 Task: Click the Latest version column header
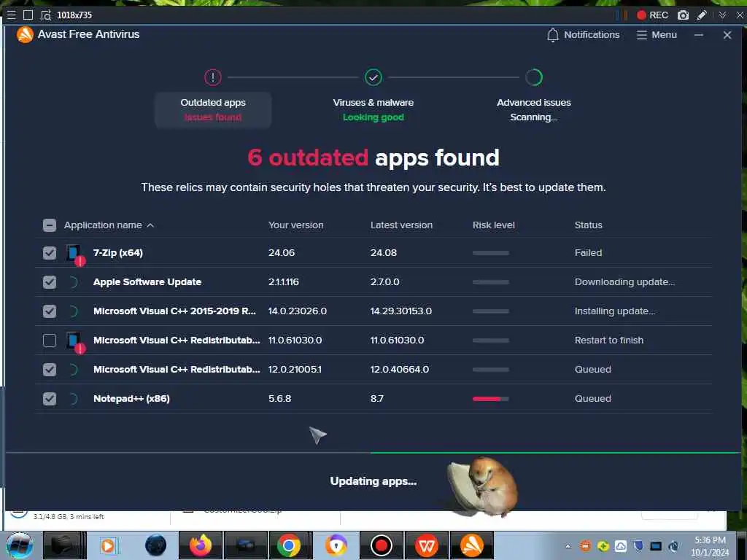tap(402, 225)
